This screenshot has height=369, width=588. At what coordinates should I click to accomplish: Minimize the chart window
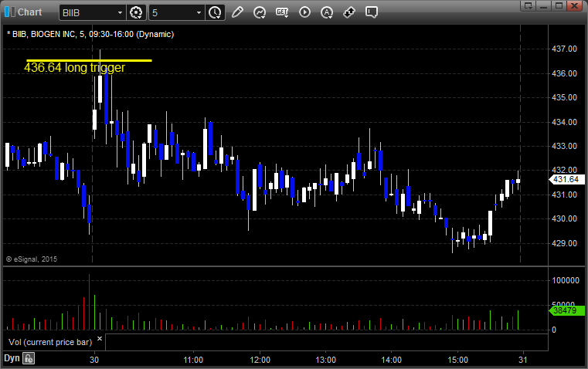544,5
